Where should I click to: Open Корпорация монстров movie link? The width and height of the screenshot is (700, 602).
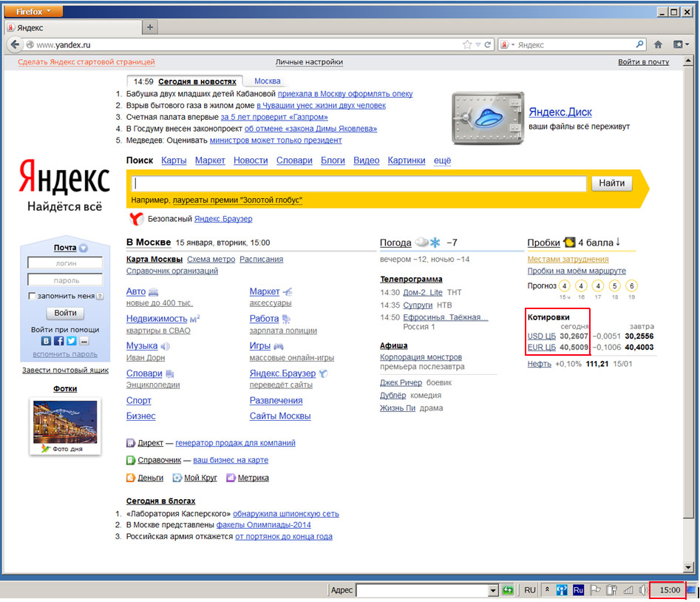(x=421, y=357)
